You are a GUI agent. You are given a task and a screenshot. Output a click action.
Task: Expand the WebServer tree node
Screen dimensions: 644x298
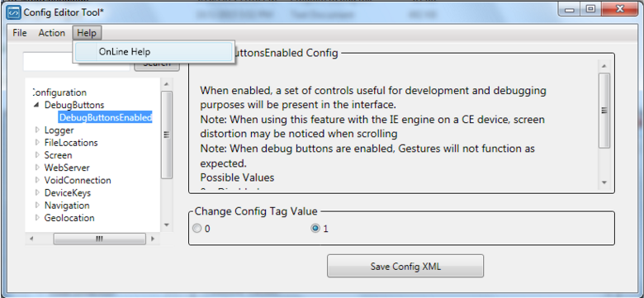(37, 168)
